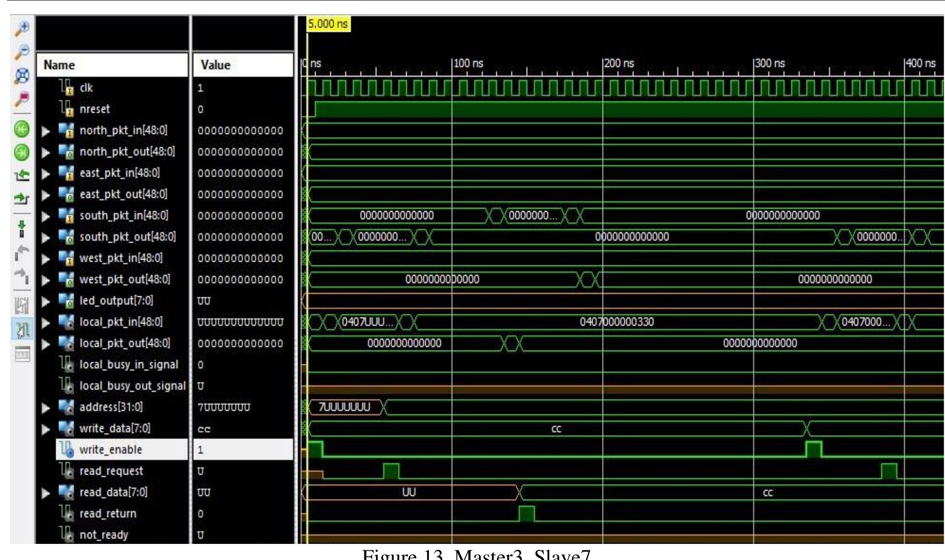Viewport: 945px width, 560px height.
Task: Select the local_busy_out_signal name
Action: (x=133, y=386)
